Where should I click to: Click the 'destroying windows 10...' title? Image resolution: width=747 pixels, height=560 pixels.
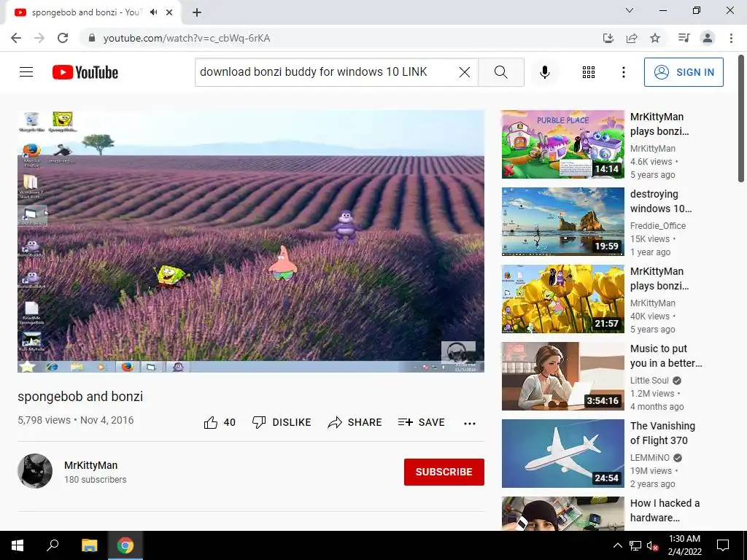tap(661, 201)
